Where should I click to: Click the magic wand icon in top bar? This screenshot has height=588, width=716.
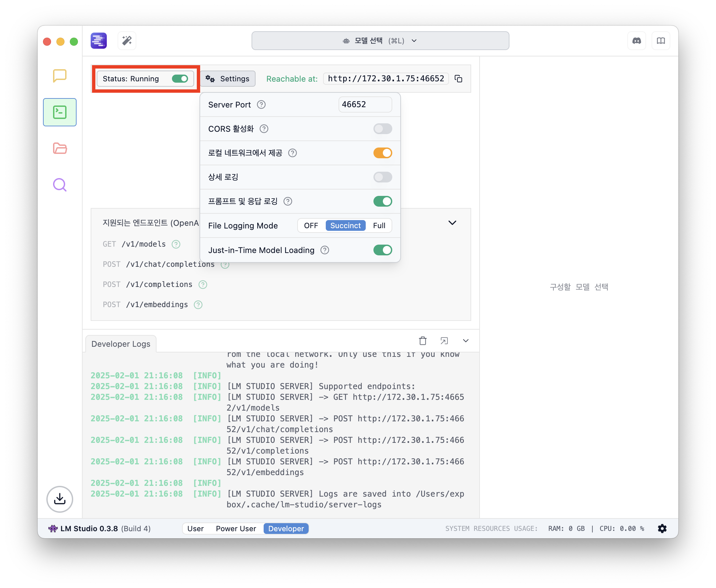point(127,41)
